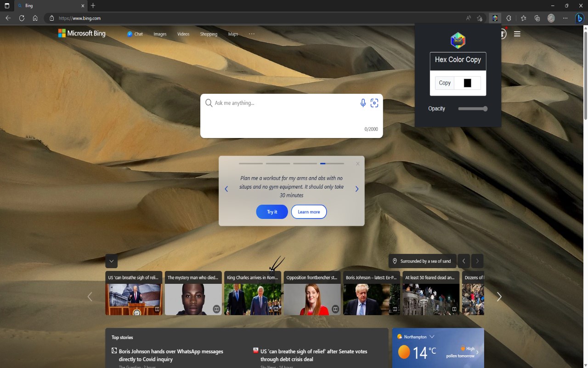This screenshot has height=368, width=588.
Task: Open US 'can breathe sigh of relief' news card
Action: (134, 293)
